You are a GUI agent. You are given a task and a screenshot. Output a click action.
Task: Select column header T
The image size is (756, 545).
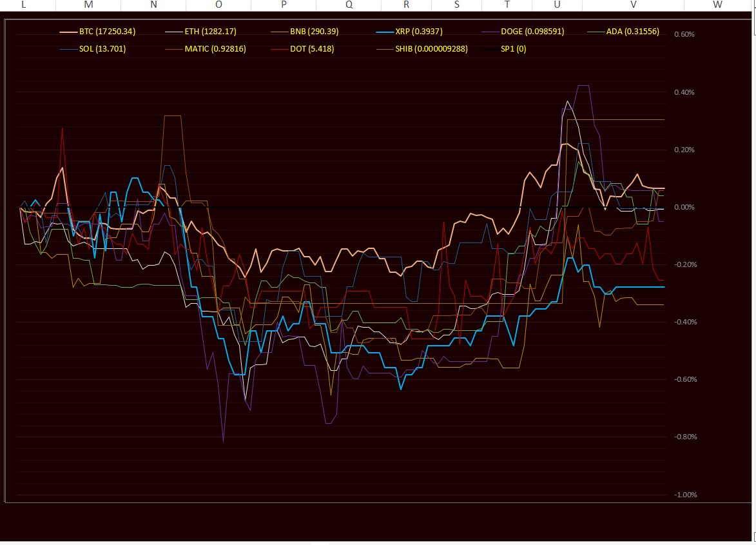tap(507, 5)
